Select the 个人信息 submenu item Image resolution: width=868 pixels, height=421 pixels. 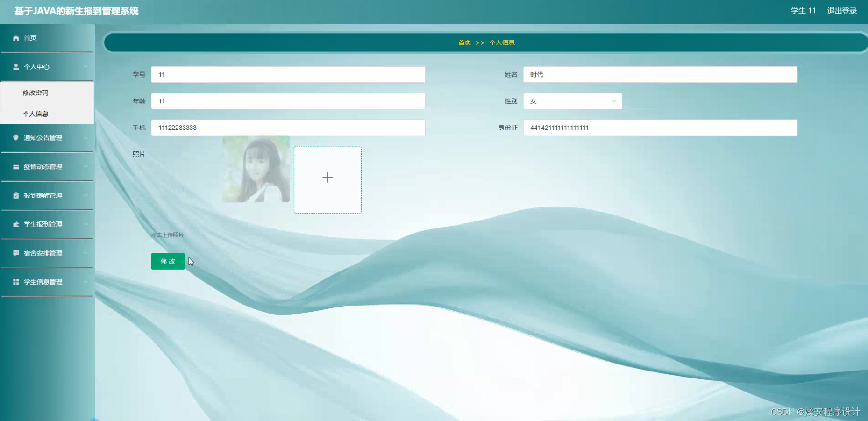[x=35, y=114]
